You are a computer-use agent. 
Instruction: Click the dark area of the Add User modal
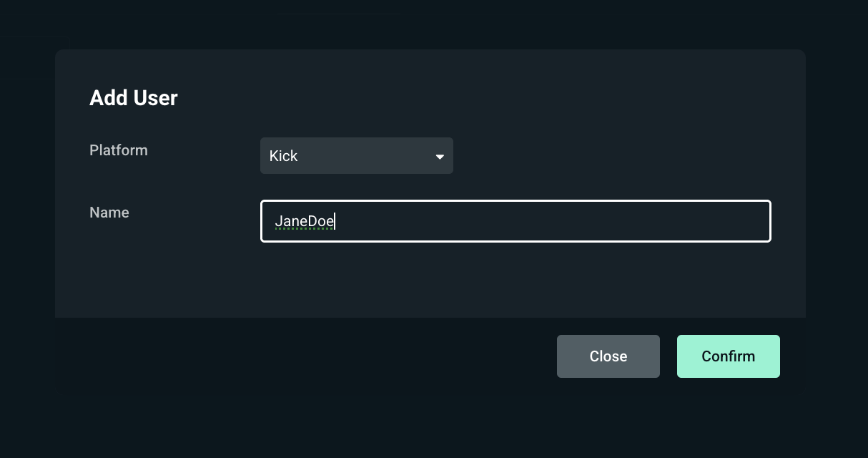pyautogui.click(x=429, y=286)
